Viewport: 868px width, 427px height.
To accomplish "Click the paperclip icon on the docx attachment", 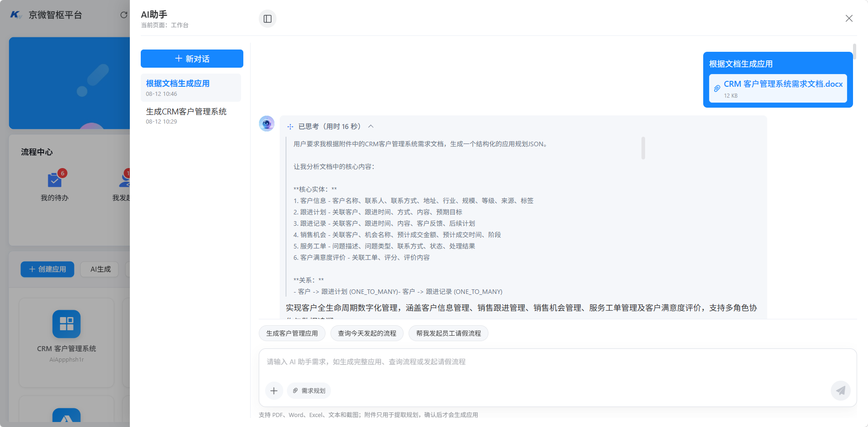I will [717, 89].
